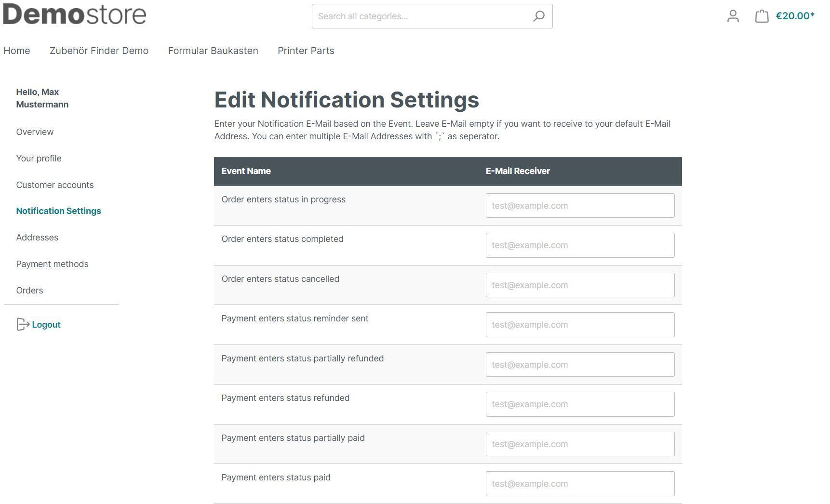Click the Demostore logo
Viewport: 830px width, 504px height.
(x=75, y=14)
